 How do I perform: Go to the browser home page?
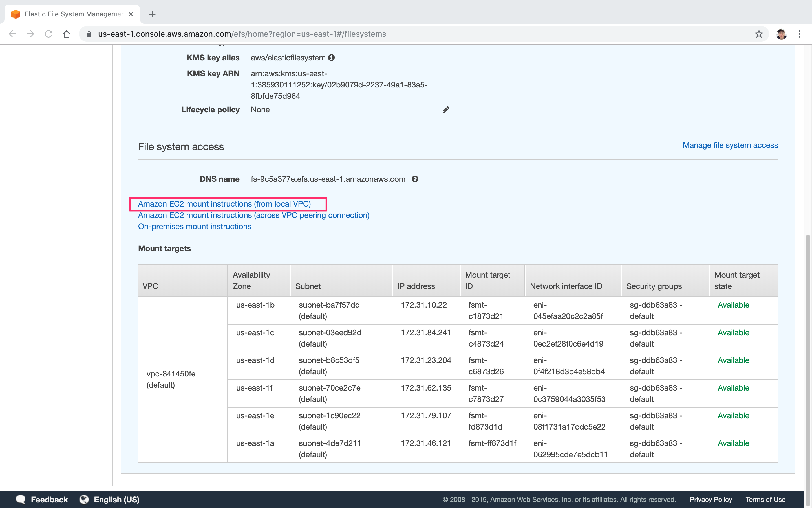click(x=67, y=34)
